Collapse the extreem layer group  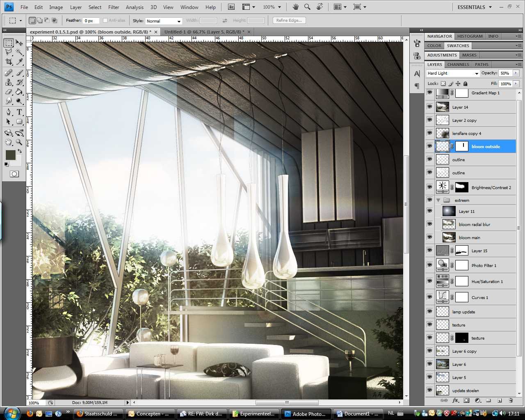438,200
